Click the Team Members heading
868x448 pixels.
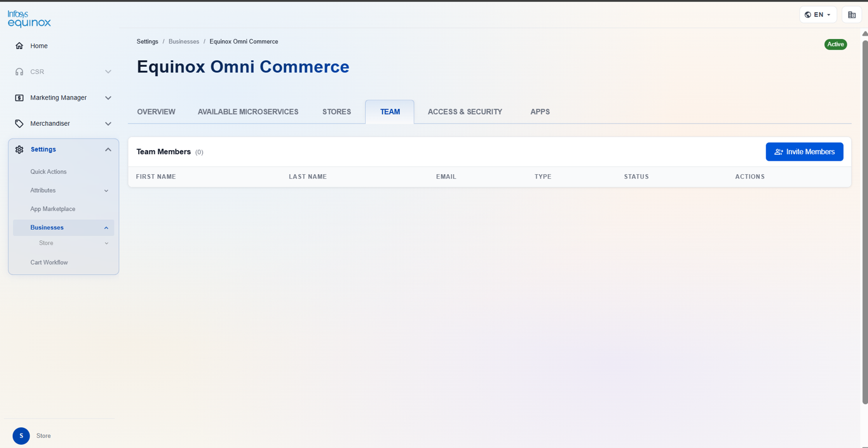pos(164,152)
